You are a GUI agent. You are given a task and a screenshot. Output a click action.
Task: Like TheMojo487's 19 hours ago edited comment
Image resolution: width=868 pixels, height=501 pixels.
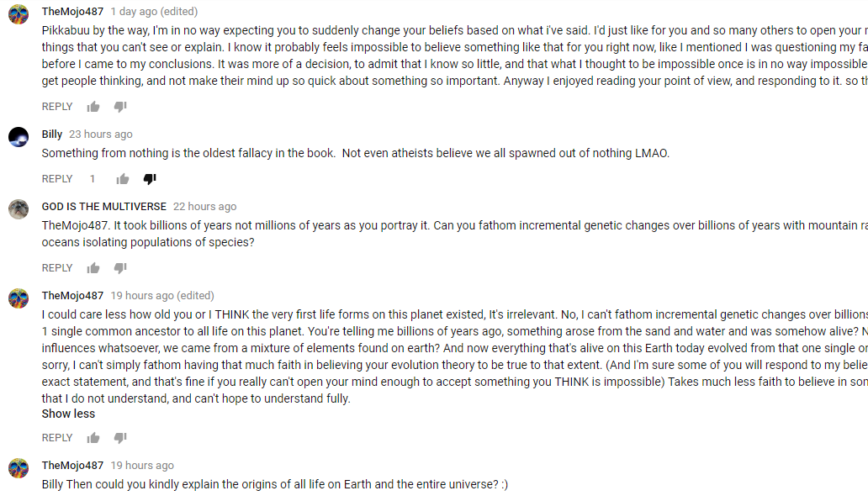pos(93,437)
